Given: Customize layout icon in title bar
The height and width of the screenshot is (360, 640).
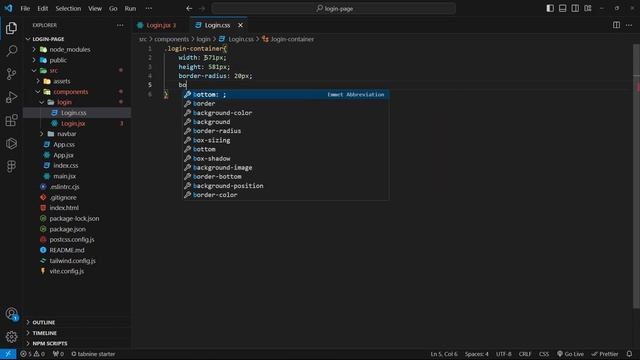Looking at the screenshot, I should [588, 8].
